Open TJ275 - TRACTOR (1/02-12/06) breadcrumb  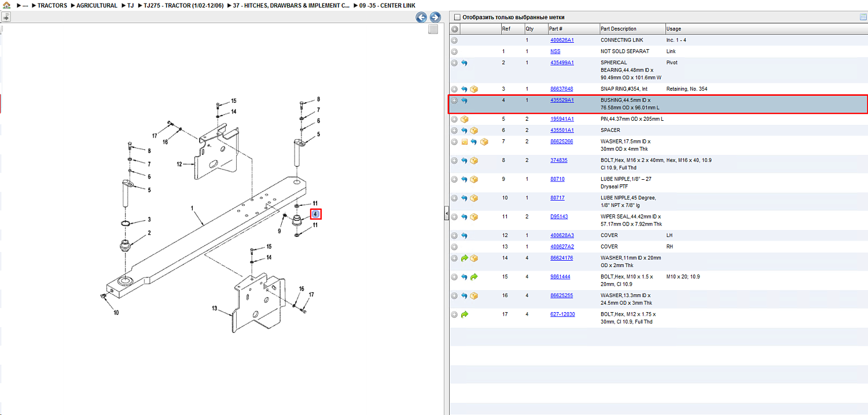183,5
